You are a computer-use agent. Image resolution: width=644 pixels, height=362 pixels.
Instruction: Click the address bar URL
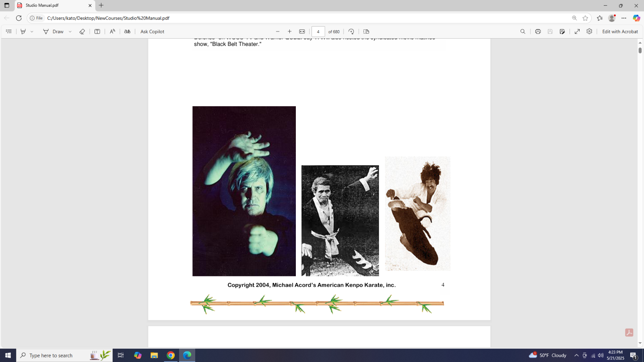click(108, 18)
